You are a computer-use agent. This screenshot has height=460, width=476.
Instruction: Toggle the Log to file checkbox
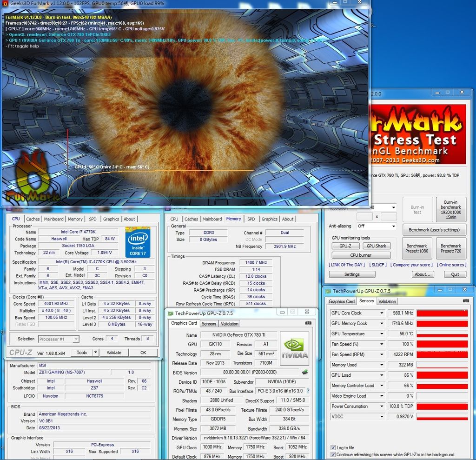(x=333, y=447)
